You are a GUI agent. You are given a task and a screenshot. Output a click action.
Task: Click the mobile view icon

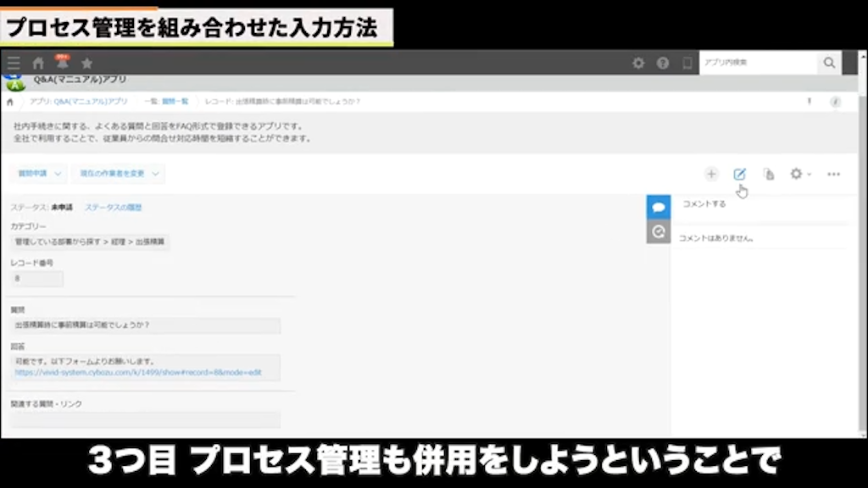coord(688,62)
